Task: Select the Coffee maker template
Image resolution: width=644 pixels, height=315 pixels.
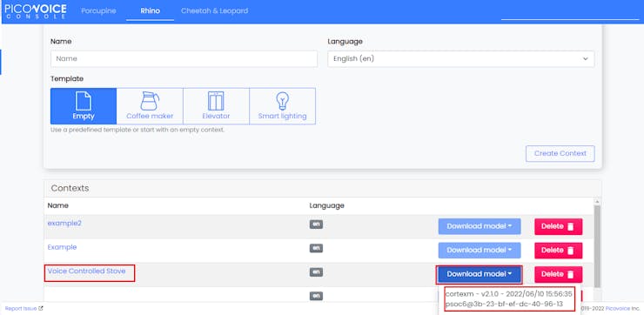Action: (150, 106)
